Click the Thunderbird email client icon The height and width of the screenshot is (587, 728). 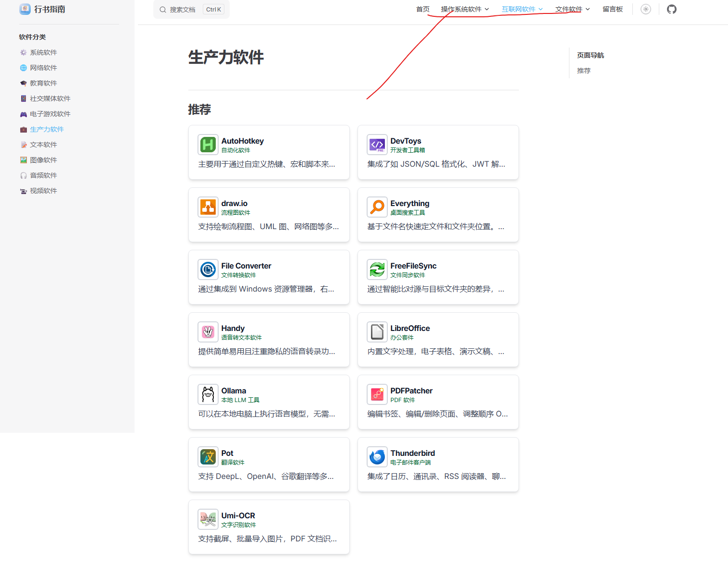[377, 456]
